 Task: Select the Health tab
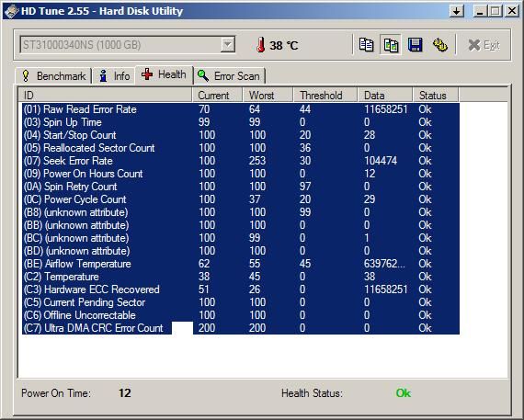(164, 74)
